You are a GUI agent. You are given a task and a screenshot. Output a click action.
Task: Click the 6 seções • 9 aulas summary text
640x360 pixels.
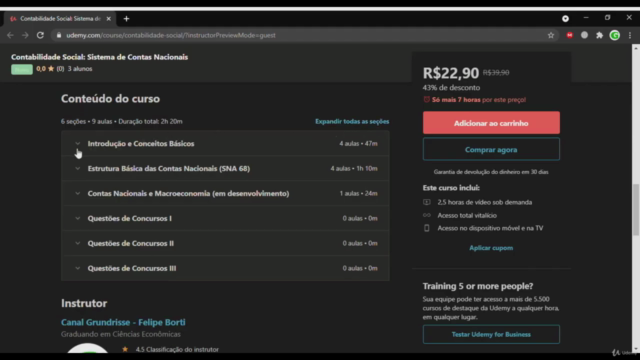click(x=122, y=122)
